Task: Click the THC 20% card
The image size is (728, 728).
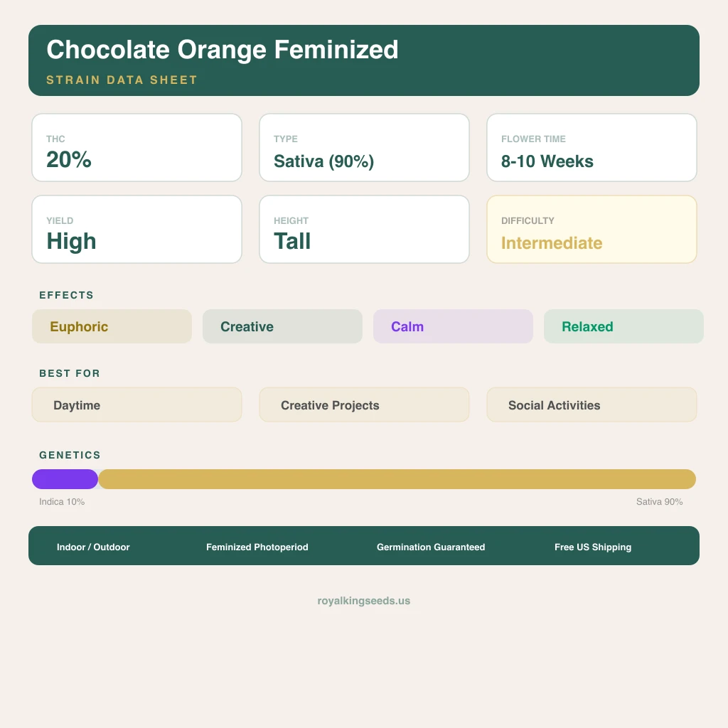Action: (x=136, y=148)
